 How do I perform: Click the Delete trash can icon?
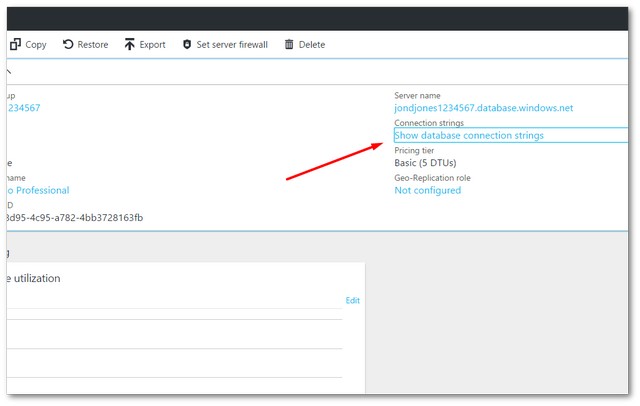[x=289, y=45]
